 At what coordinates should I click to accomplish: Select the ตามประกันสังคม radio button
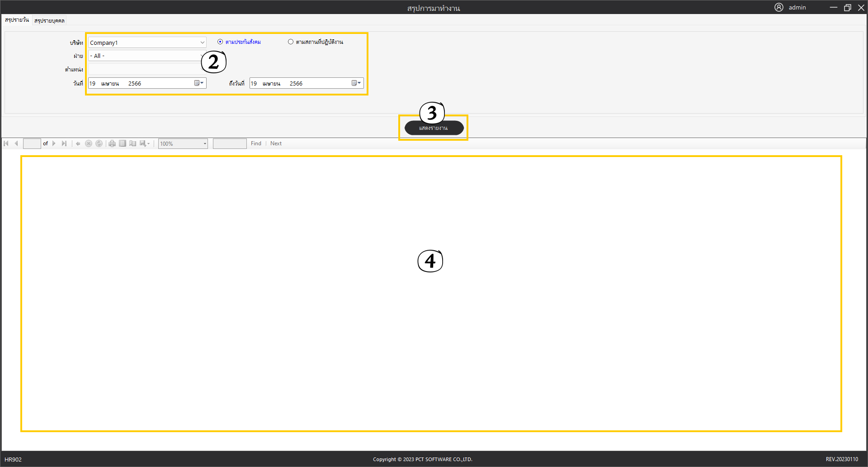pyautogui.click(x=220, y=42)
